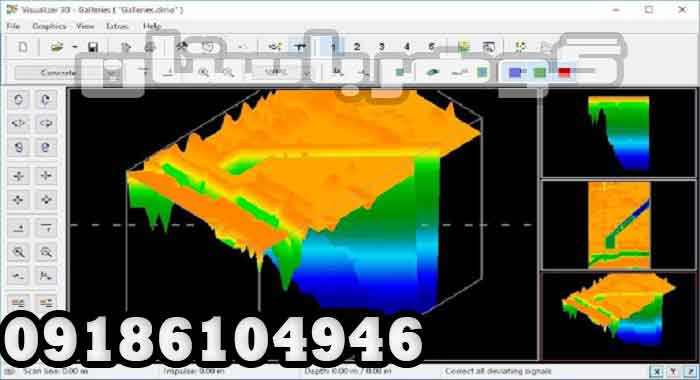Click the top-down scan thumbnail on right
The image size is (700, 380).
point(619,225)
